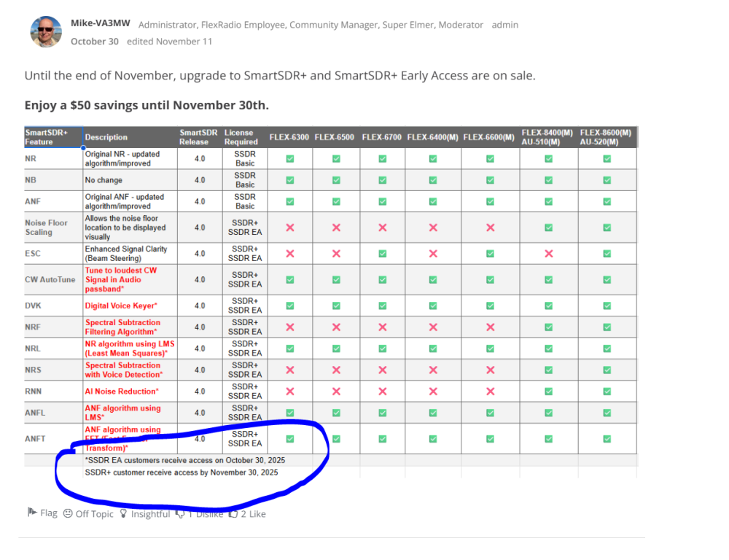Click the 'SmartSDR Release' column header
Viewport: 729px width, 560px height.
tap(198, 137)
